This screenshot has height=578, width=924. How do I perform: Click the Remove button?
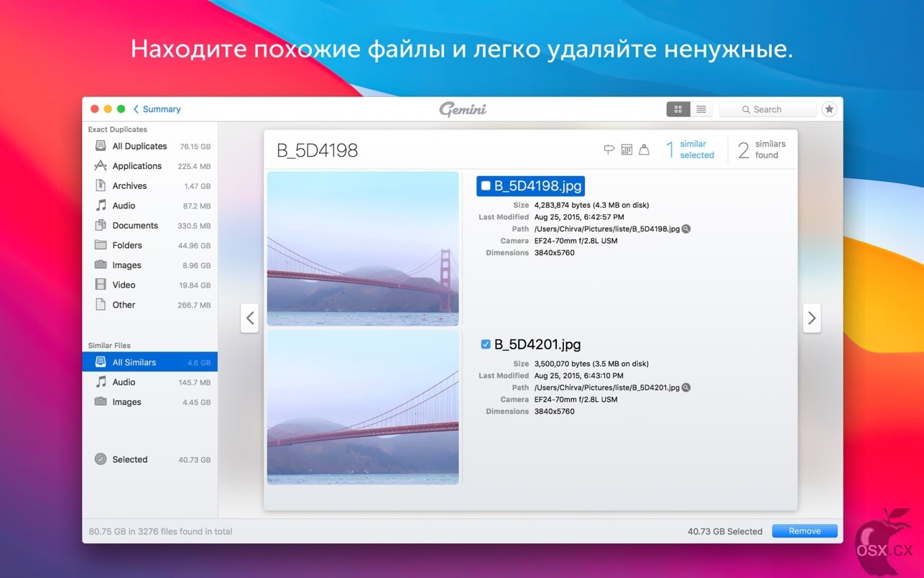805,531
